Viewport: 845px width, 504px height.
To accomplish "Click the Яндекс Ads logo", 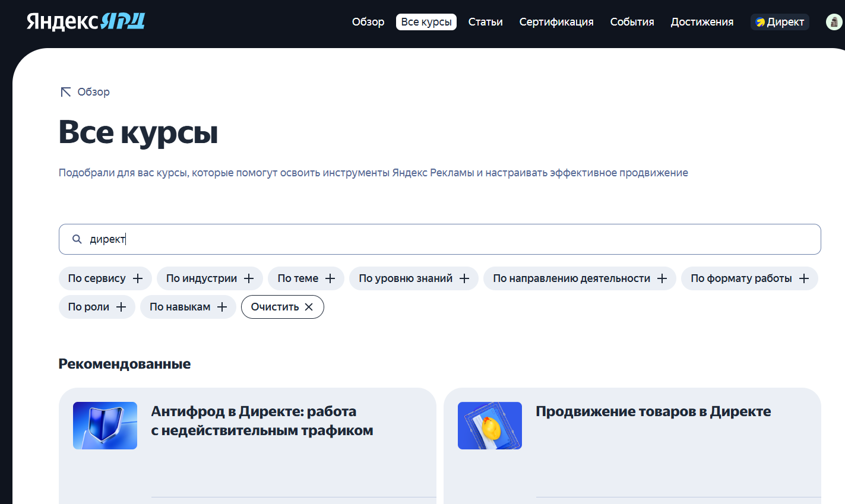I will click(x=86, y=22).
